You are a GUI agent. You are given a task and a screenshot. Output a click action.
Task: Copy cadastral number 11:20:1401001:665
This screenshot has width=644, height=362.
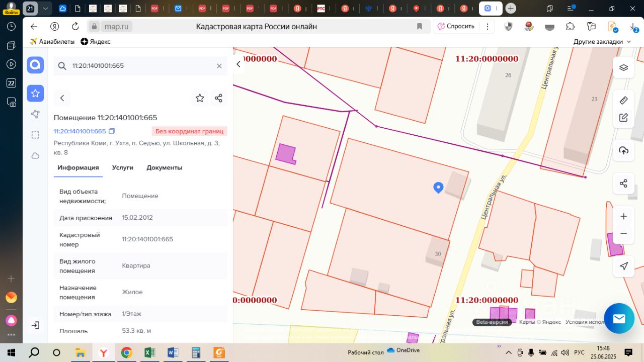112,131
